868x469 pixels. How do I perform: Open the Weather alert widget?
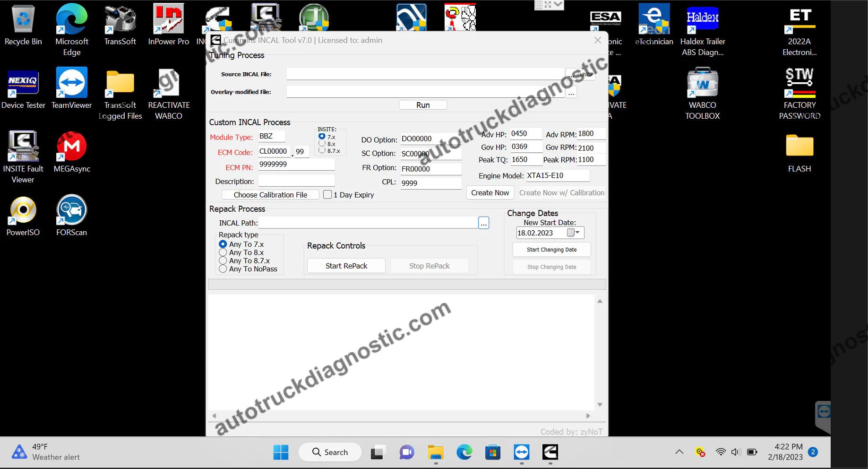click(45, 452)
